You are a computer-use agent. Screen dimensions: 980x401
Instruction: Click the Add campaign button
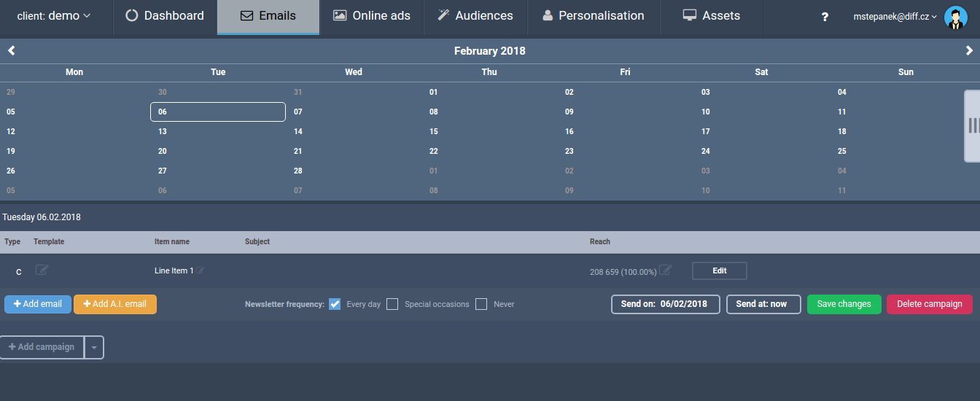[42, 348]
